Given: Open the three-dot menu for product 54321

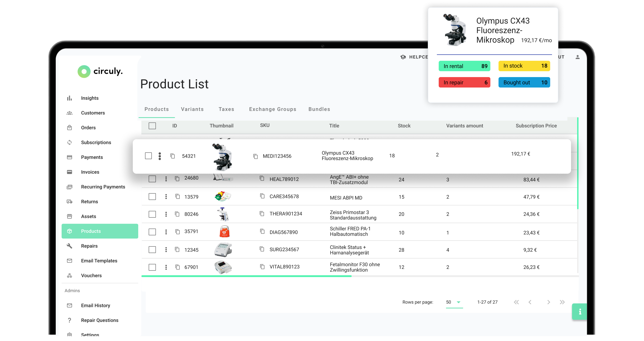Looking at the screenshot, I should point(160,156).
